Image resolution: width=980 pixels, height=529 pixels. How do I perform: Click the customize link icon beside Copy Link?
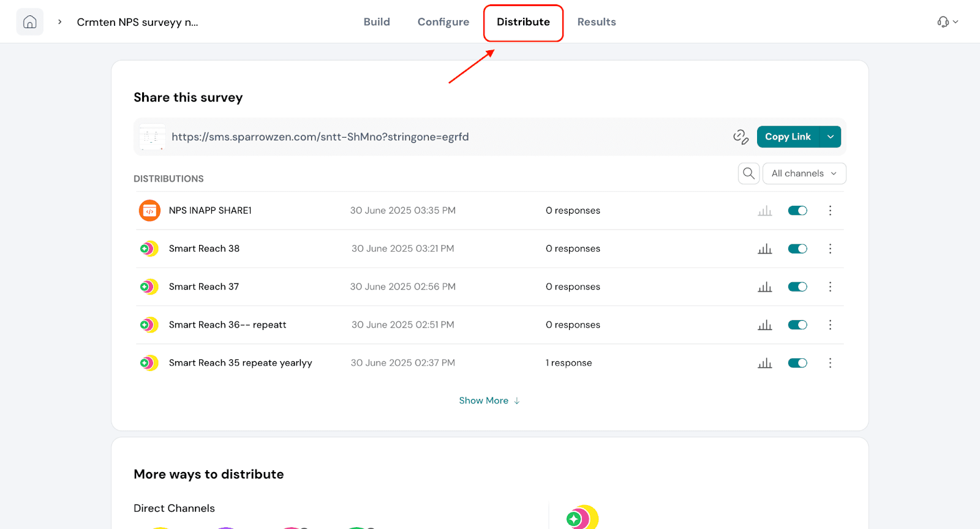(x=741, y=137)
